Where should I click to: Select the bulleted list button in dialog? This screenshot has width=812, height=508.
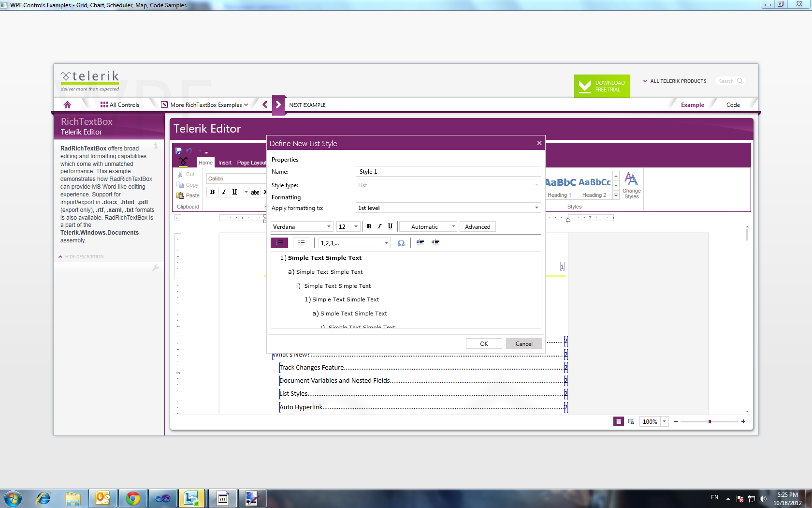click(x=301, y=243)
